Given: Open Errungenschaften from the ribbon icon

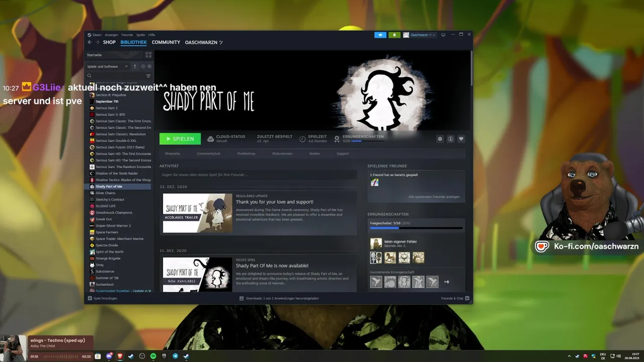Looking at the screenshot, I should (337, 139).
